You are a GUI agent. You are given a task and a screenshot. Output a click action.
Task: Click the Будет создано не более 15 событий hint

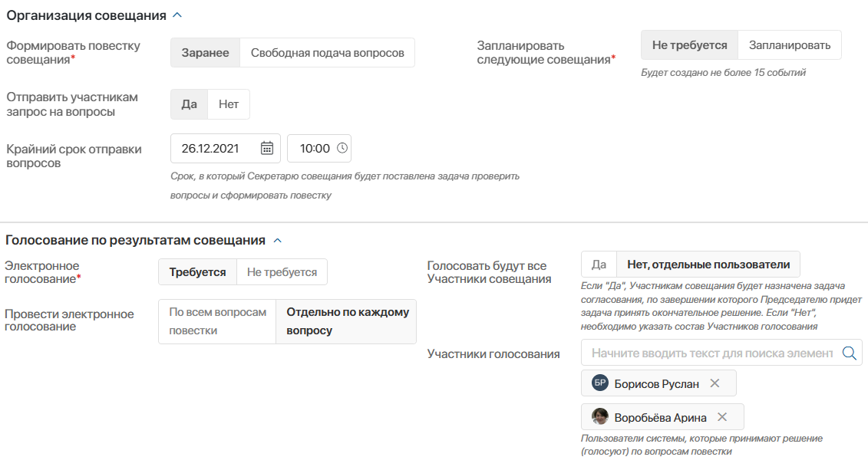pos(724,72)
